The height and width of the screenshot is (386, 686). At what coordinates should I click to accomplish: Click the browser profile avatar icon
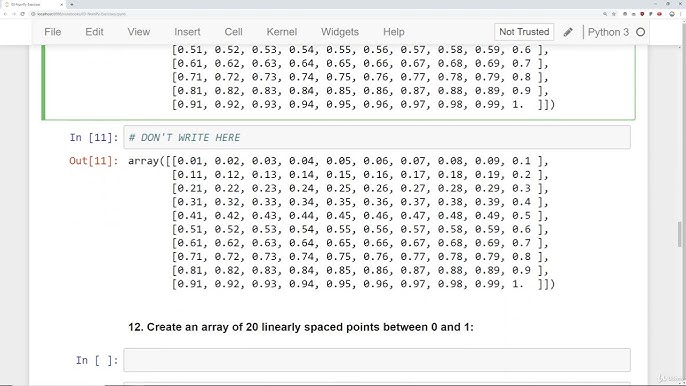(x=672, y=14)
